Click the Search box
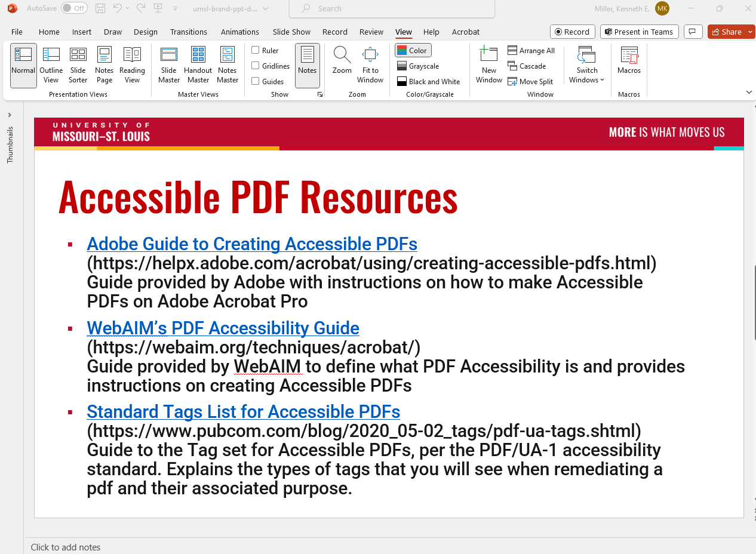 [392, 8]
